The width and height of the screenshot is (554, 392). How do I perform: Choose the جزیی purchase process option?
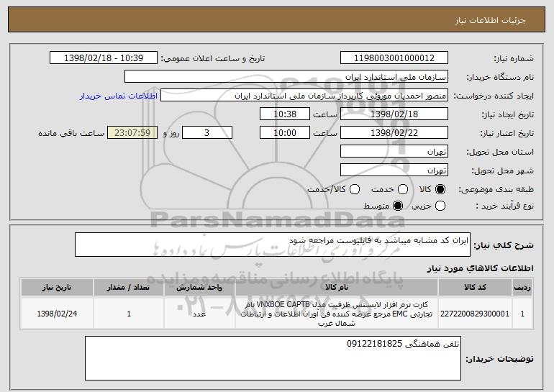point(440,206)
